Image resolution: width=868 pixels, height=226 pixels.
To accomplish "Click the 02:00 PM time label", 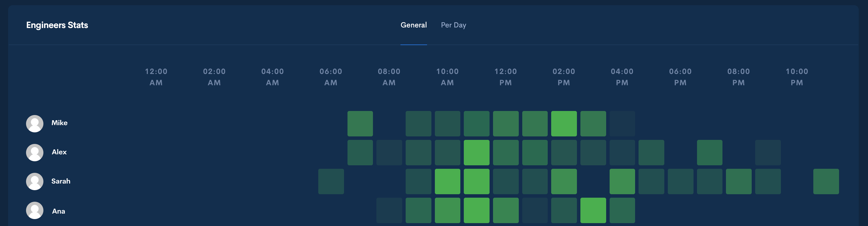I will pos(564,77).
